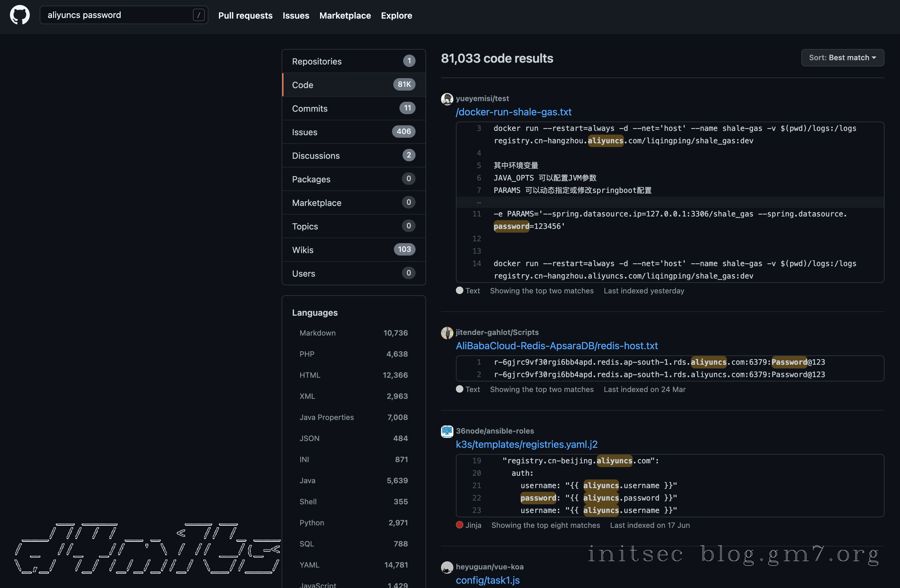Click the 36node organization avatar
The image size is (900, 588).
coord(447,431)
